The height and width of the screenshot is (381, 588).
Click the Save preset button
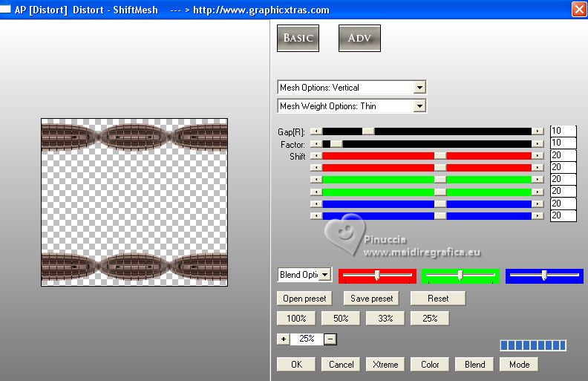[371, 299]
